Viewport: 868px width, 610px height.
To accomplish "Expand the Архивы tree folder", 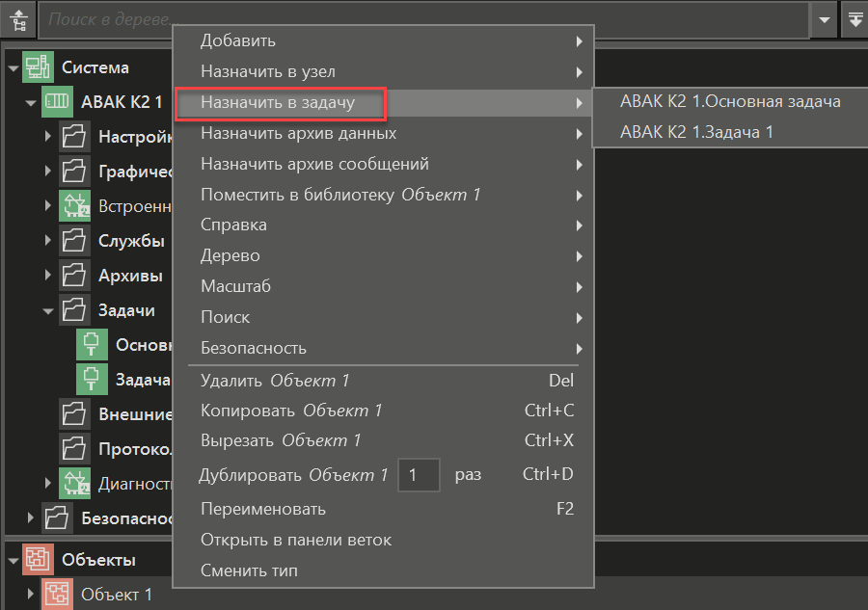I will click(x=48, y=276).
